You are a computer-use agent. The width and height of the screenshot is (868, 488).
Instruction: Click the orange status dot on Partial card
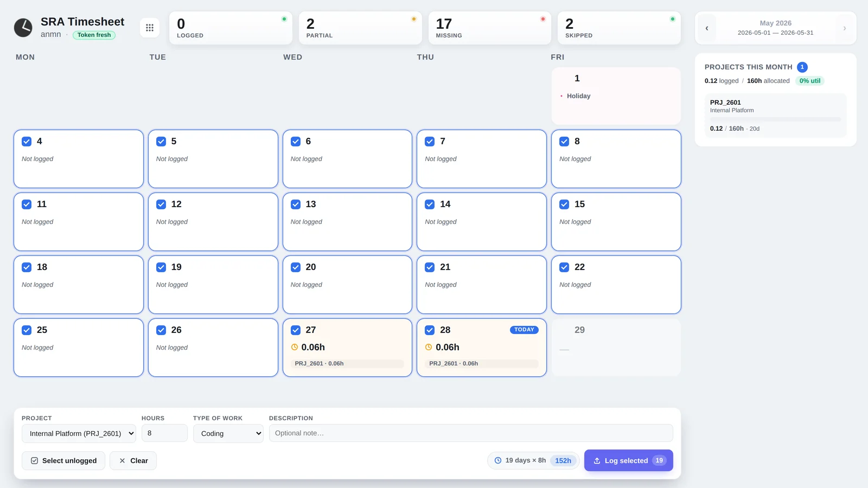[x=413, y=19]
